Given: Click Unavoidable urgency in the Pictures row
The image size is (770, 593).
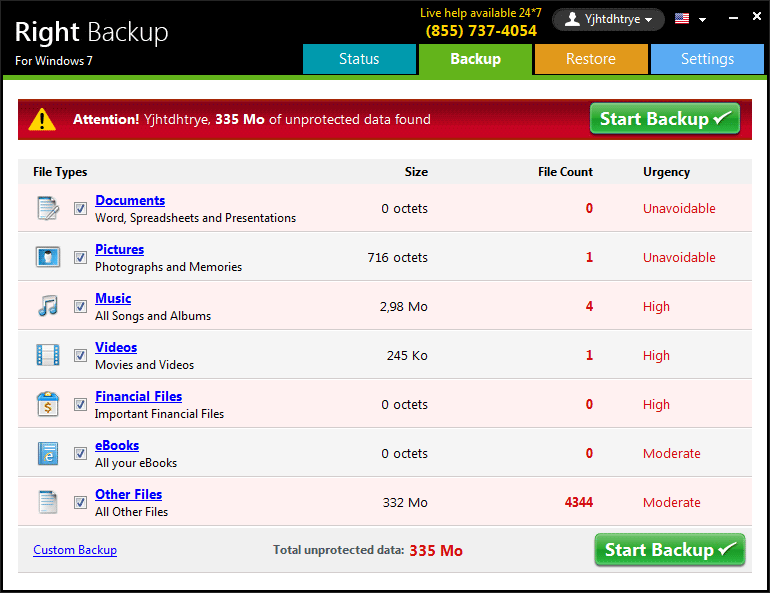Looking at the screenshot, I should click(x=679, y=257).
